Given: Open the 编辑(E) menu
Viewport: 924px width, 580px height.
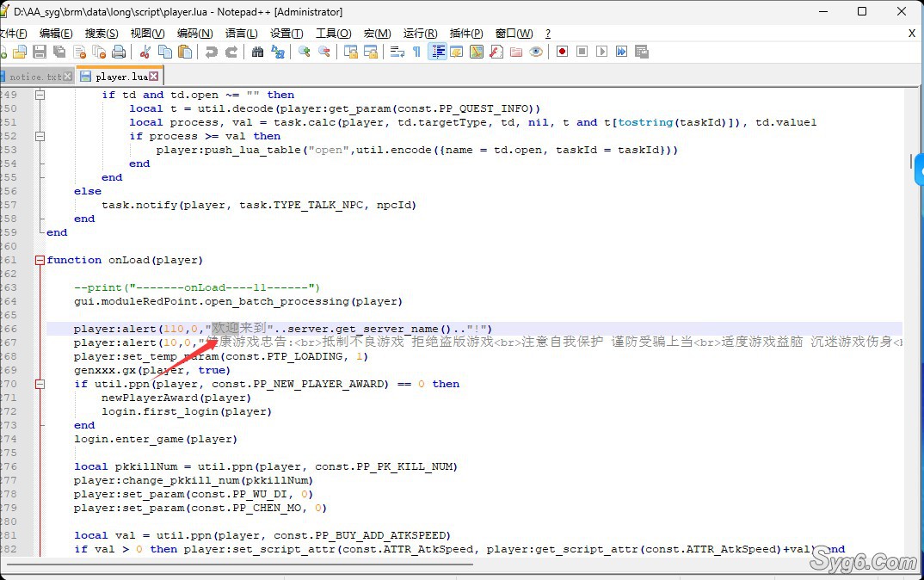Looking at the screenshot, I should (x=56, y=34).
